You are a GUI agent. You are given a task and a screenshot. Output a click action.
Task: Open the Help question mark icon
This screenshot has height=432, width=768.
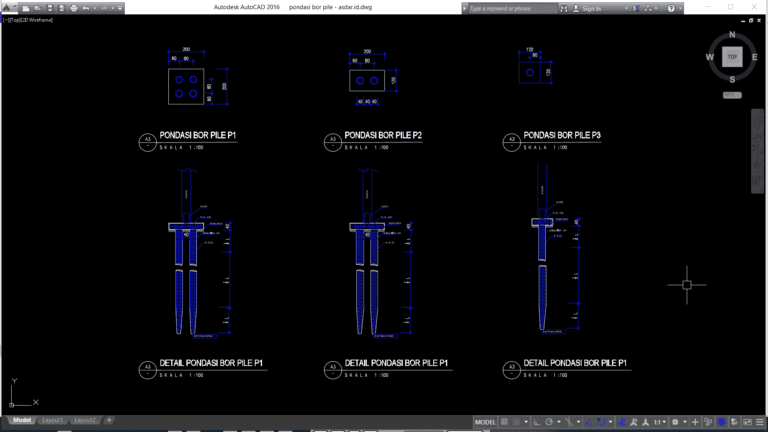671,8
